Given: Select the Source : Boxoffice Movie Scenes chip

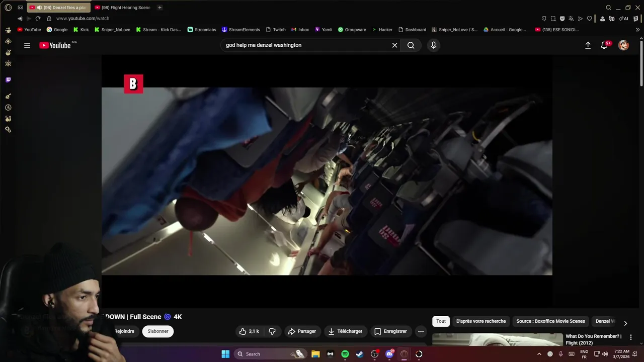Looking at the screenshot, I should tap(550, 321).
